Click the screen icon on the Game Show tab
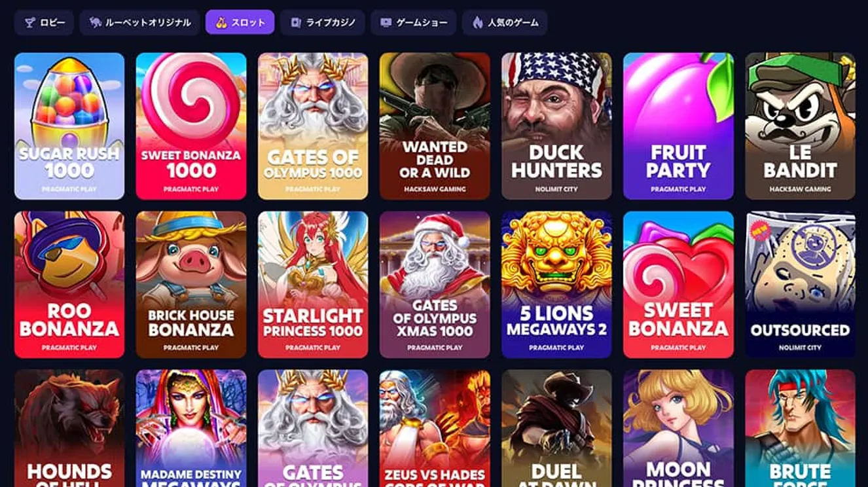 point(386,22)
